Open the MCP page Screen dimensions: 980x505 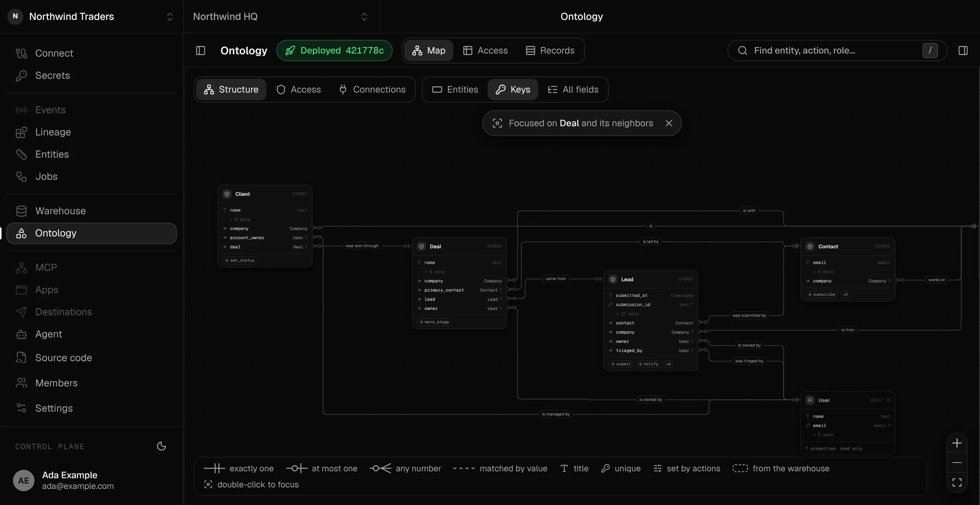[x=91, y=267]
